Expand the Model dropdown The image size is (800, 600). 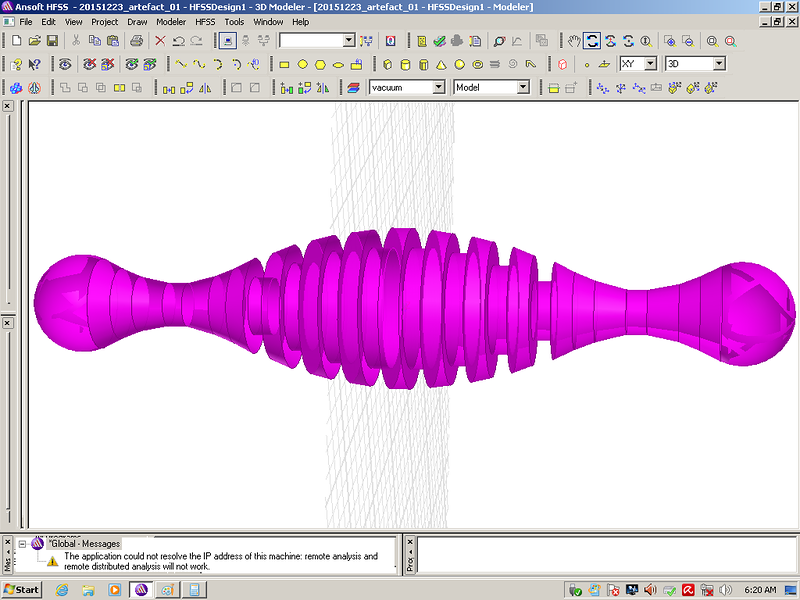point(522,88)
